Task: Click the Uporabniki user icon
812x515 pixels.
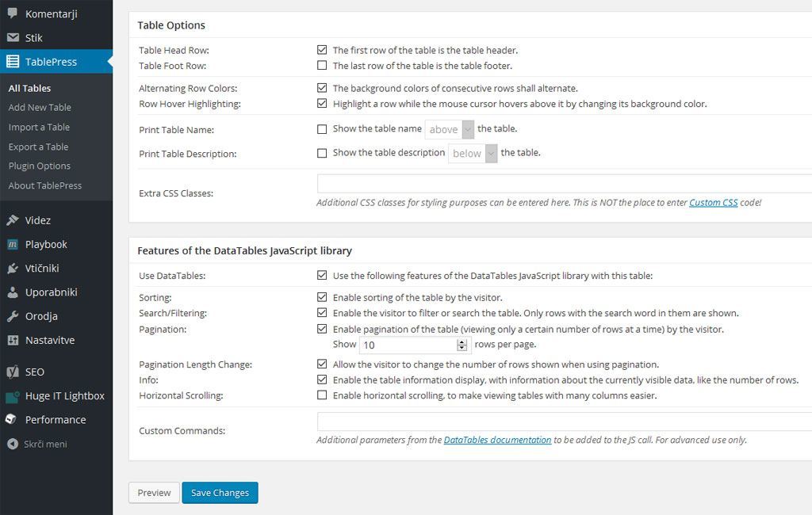Action: pos(13,292)
